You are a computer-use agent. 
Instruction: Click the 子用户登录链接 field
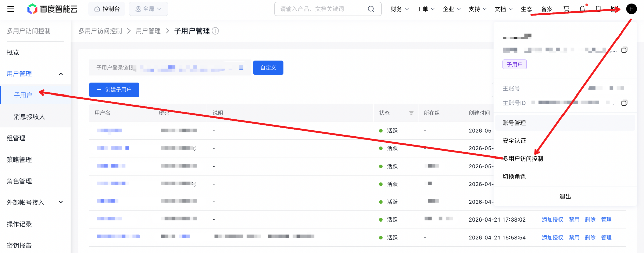tap(170, 68)
